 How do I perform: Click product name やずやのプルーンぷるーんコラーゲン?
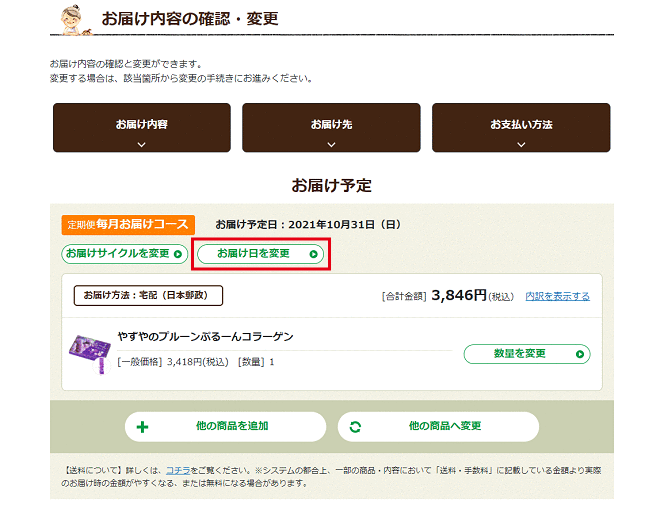[x=205, y=336]
